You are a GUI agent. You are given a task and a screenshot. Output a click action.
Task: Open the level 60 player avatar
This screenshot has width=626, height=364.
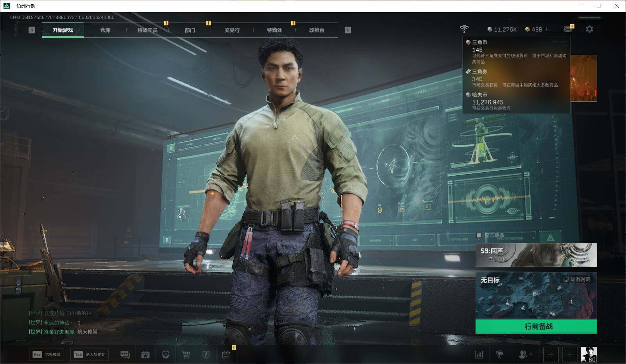coord(589,355)
